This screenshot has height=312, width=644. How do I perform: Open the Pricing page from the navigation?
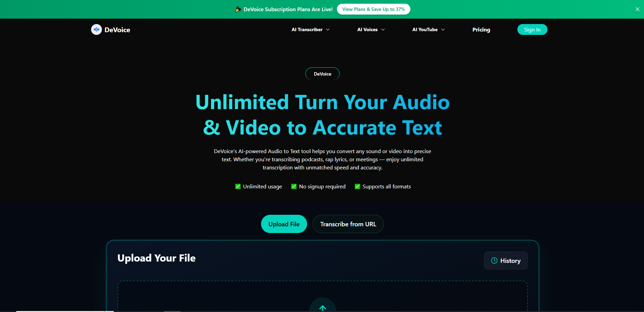point(481,29)
